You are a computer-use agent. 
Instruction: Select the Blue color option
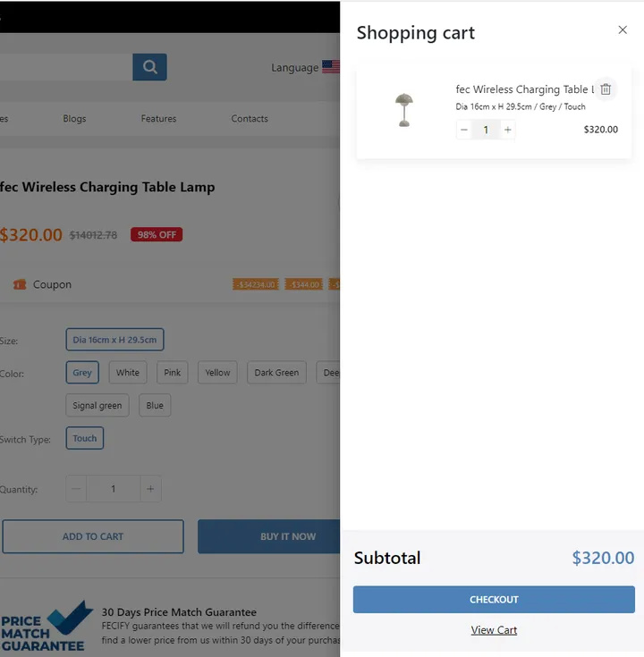(x=155, y=406)
